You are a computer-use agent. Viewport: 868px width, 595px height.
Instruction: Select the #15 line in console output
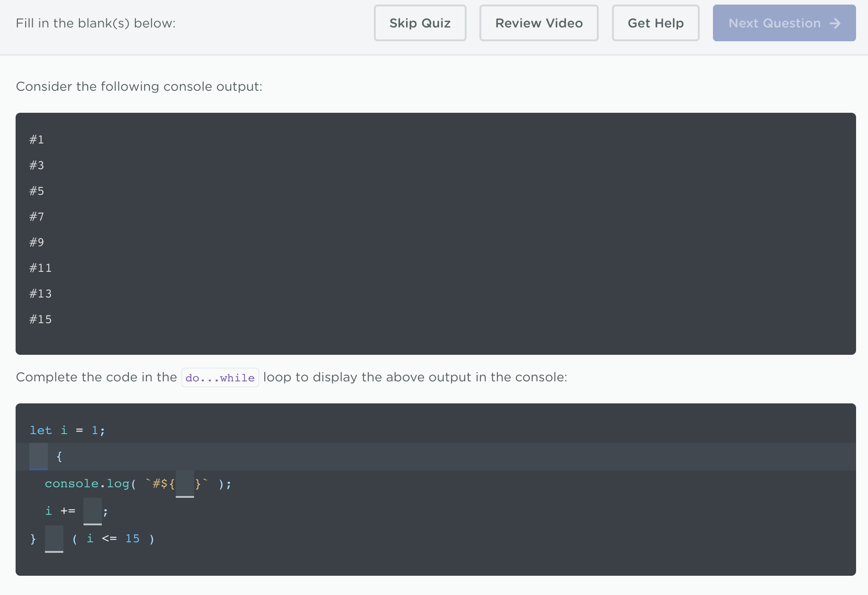[x=40, y=320]
